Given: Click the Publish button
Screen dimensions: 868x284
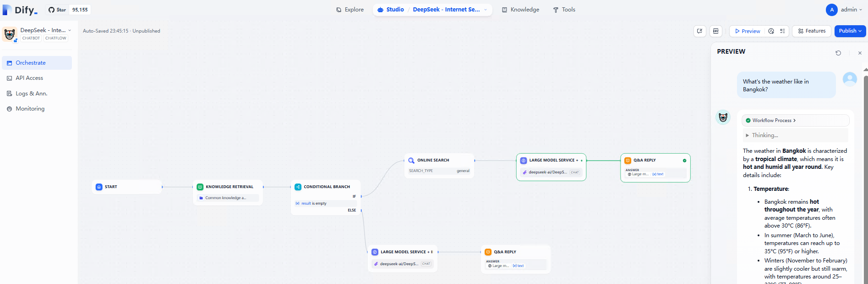Looking at the screenshot, I should click(850, 31).
